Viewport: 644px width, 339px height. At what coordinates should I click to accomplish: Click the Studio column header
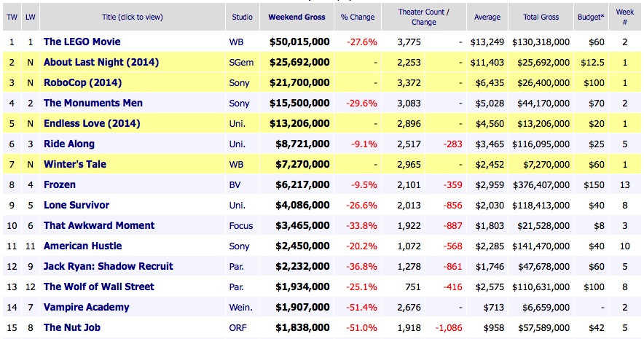[242, 17]
